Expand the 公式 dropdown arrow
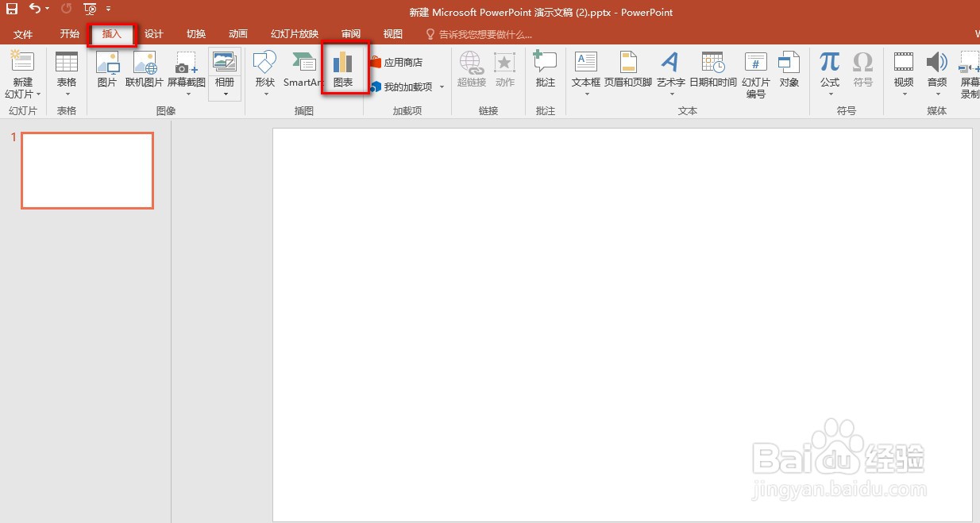The height and width of the screenshot is (523, 980). (830, 94)
